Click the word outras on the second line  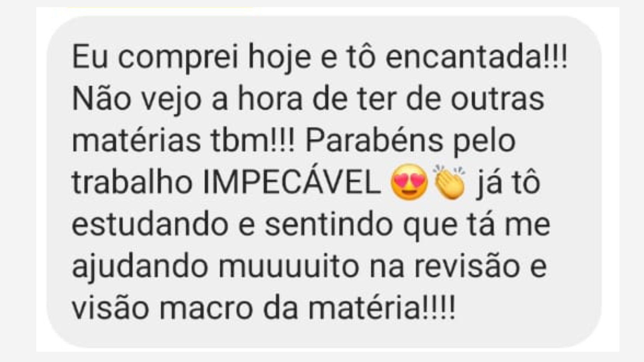click(497, 99)
